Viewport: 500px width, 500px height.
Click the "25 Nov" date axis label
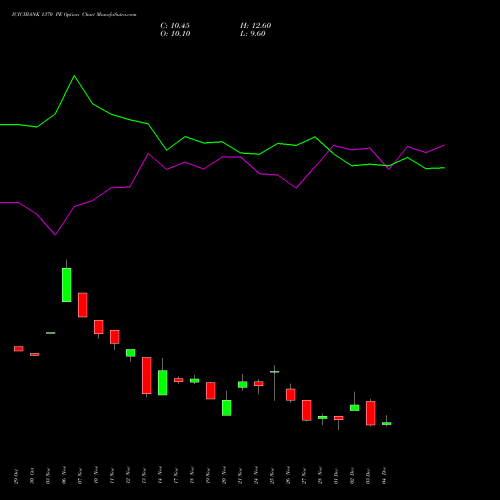click(272, 476)
